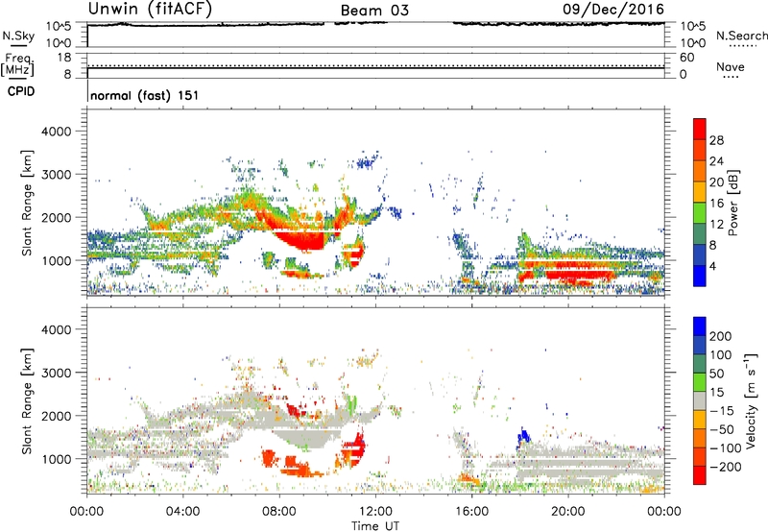
Task: Click the blue velocity patch near 18:00
Action: coord(523,437)
